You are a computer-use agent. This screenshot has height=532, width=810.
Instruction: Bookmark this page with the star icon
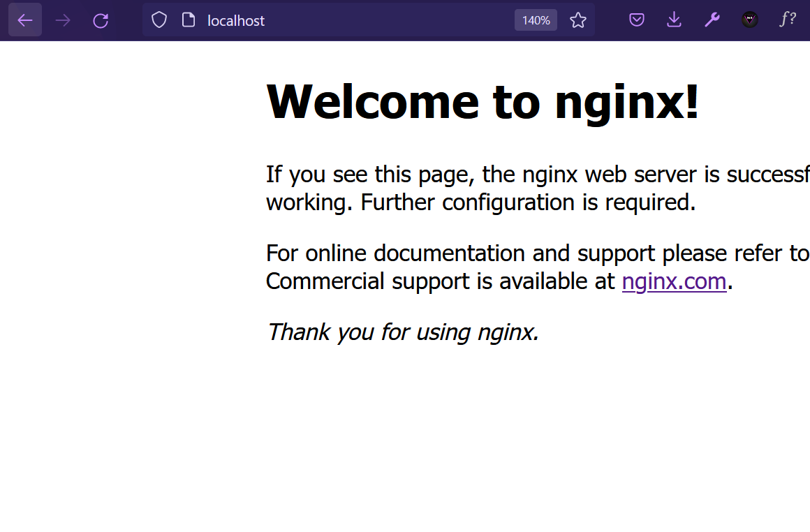(578, 20)
